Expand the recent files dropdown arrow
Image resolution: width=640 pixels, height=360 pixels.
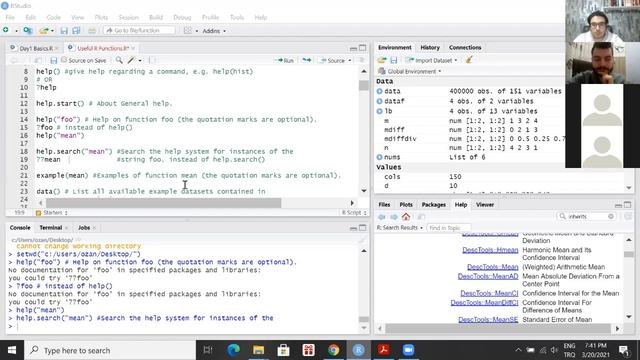[52, 31]
